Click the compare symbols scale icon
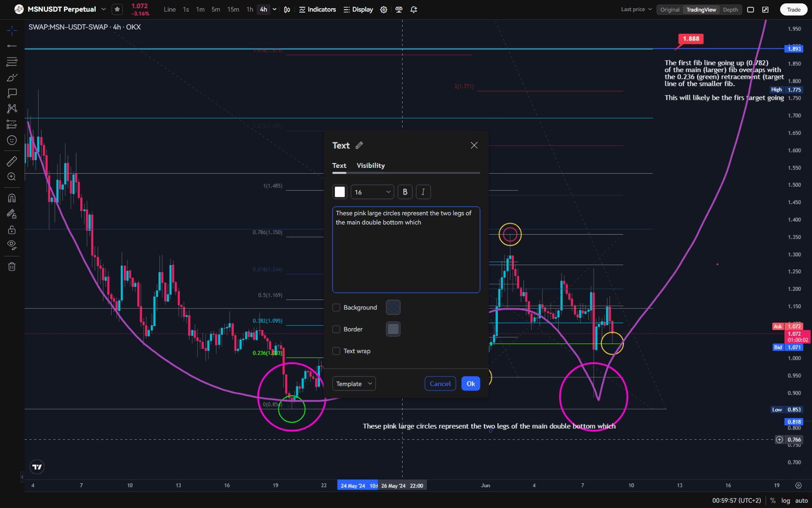This screenshot has height=508, width=812. [399, 9]
